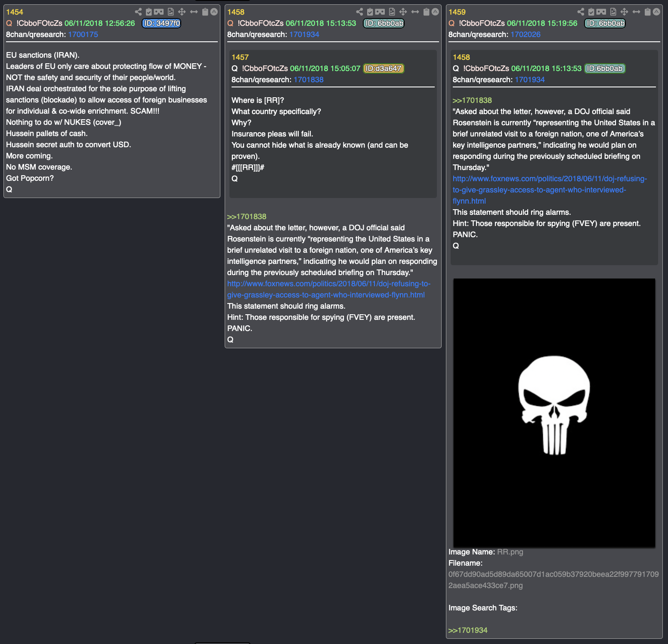
Task: Click timestamp 06/11/2018 15:05:07
Action: [325, 68]
